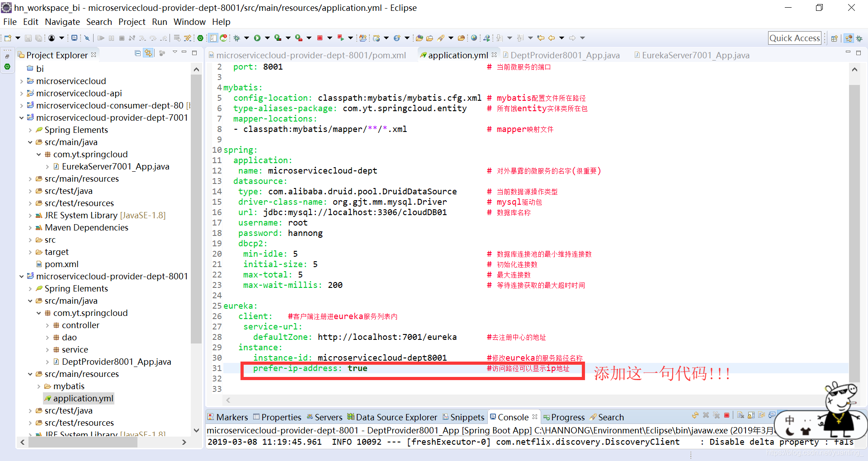The image size is (868, 461).
Task: Switch to the pom.xml editor tab
Action: coord(307,55)
